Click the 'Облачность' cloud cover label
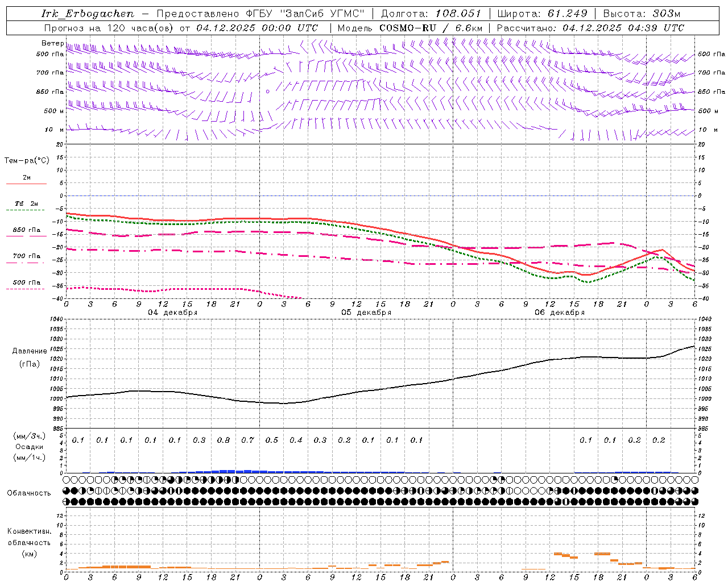The image size is (728, 582). (29, 493)
